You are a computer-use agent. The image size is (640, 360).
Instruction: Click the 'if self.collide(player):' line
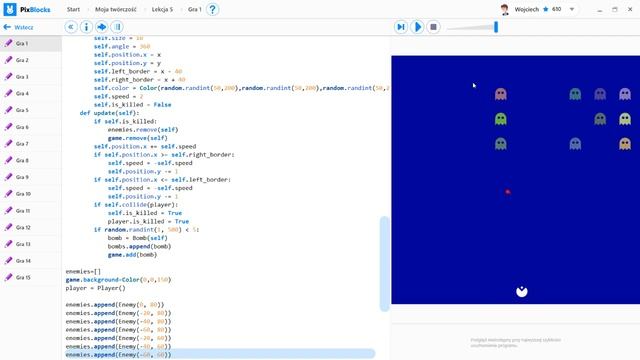click(136, 204)
